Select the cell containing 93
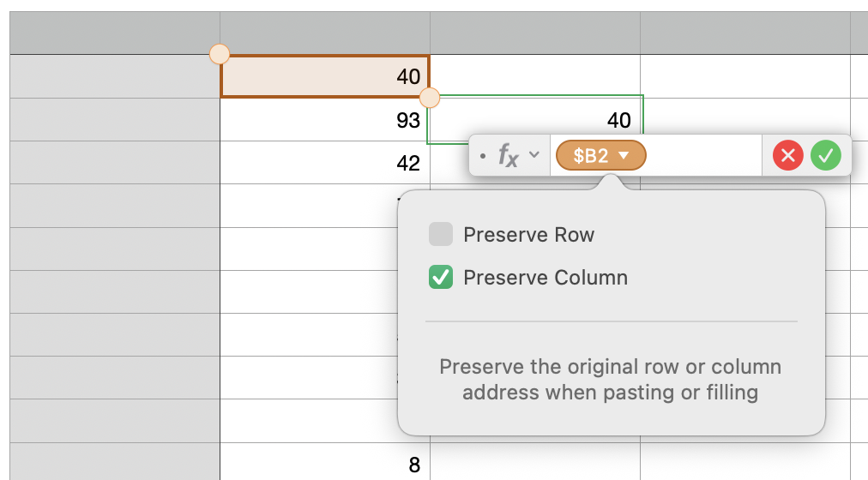Viewport: 868px width, 480px height. click(324, 120)
